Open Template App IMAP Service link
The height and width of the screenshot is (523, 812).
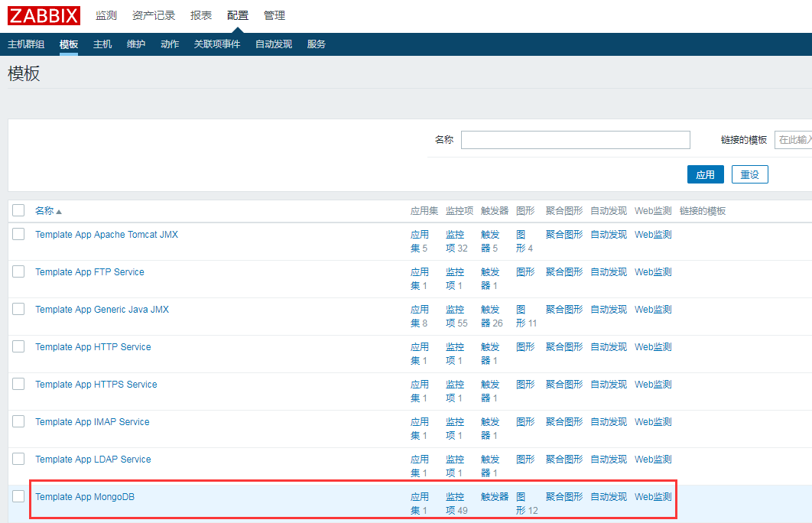pyautogui.click(x=93, y=421)
